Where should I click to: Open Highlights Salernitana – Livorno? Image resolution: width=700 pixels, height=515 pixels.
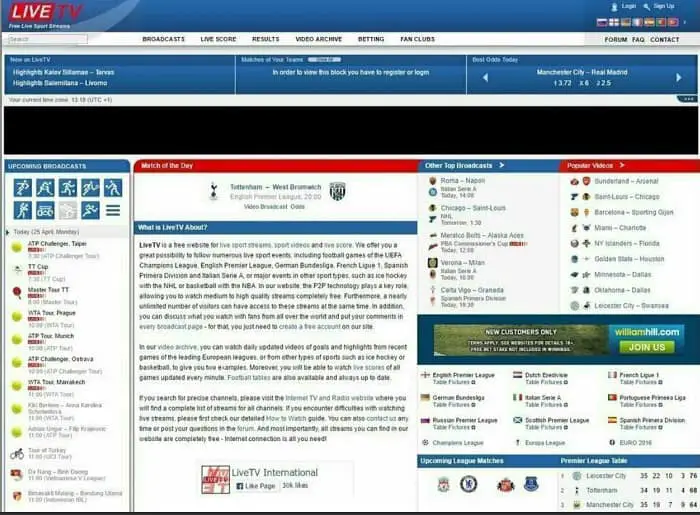click(60, 83)
